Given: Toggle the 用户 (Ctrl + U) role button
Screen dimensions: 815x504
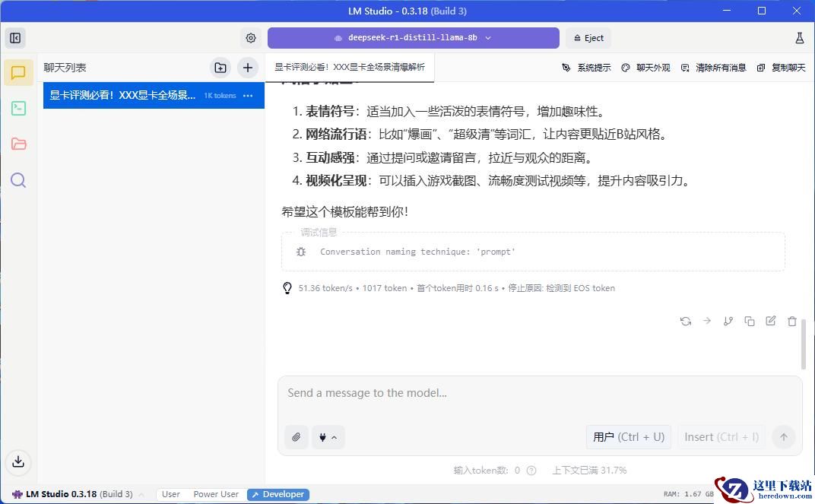Looking at the screenshot, I should click(629, 437).
